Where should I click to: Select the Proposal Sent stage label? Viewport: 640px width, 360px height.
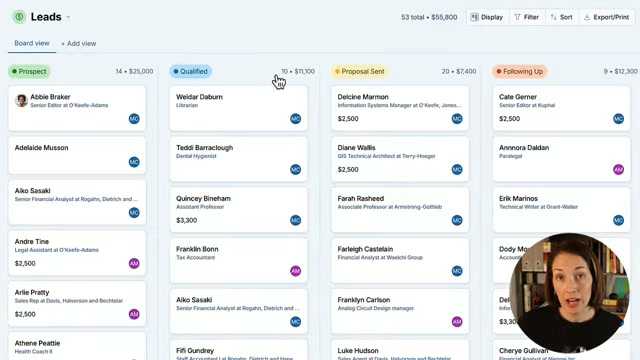[360, 71]
